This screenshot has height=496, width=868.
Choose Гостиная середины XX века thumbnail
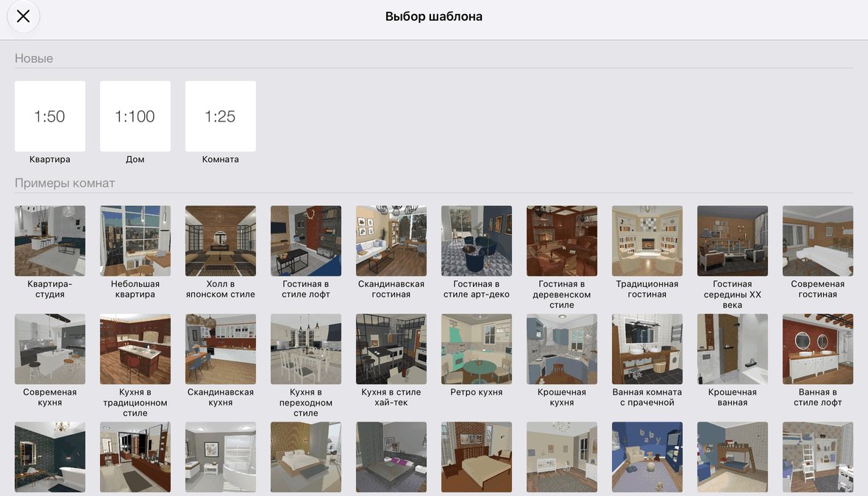[732, 241]
